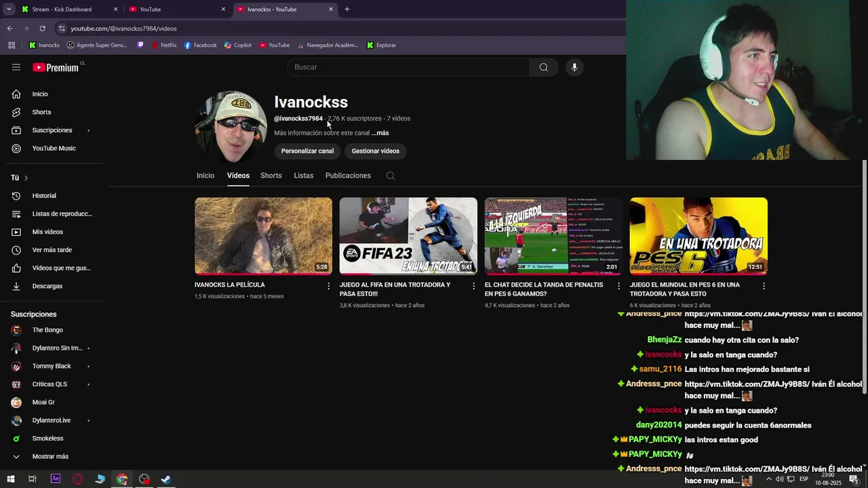Click the site information icon in address bar
Viewport: 868px width, 488px height.
tap(62, 28)
